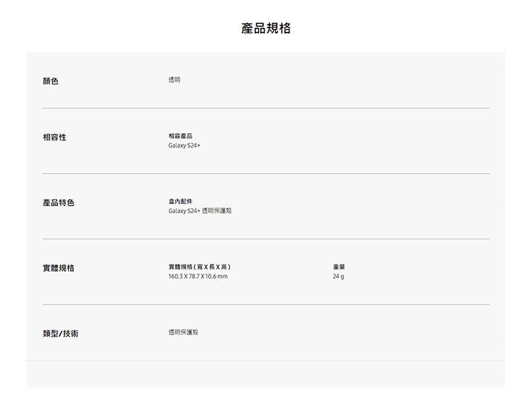532x394 pixels.
Task: Select the 顏色 row label
Action: point(50,81)
